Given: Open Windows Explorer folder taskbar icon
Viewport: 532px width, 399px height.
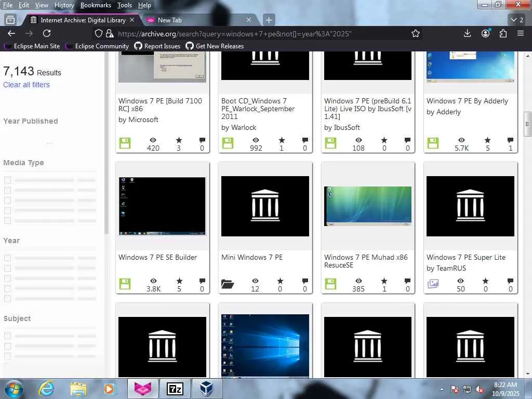Looking at the screenshot, I should click(78, 389).
